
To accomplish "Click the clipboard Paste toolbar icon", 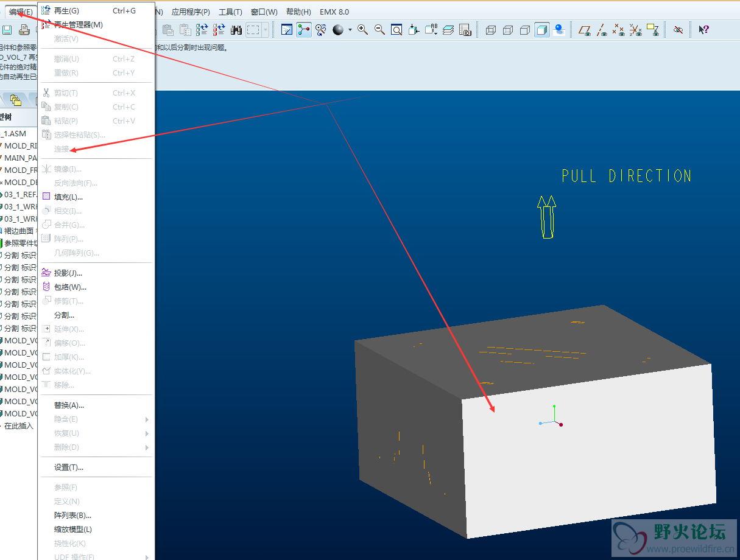I will 168,30.
